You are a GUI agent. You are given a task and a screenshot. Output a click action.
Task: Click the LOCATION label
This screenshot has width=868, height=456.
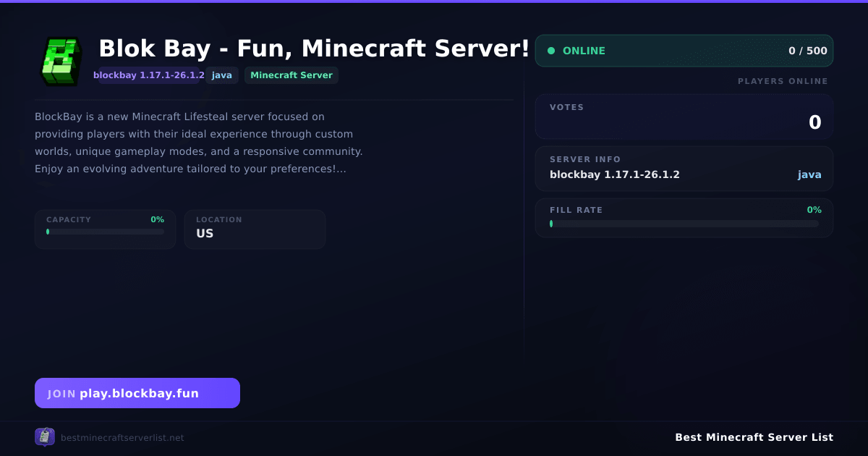219,219
